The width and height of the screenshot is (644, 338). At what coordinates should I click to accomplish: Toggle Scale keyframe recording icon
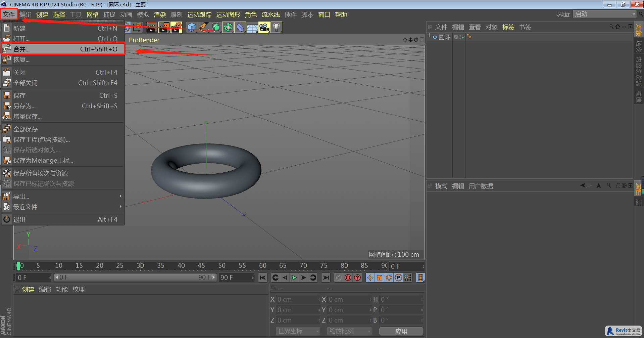tap(380, 278)
